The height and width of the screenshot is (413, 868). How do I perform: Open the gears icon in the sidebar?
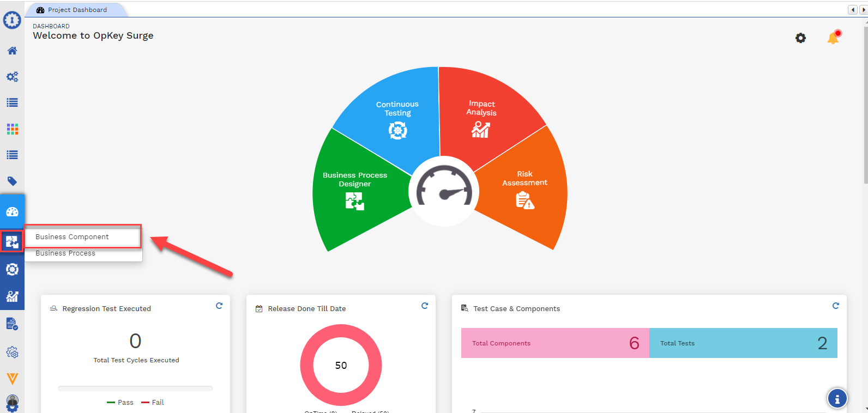coord(12,77)
